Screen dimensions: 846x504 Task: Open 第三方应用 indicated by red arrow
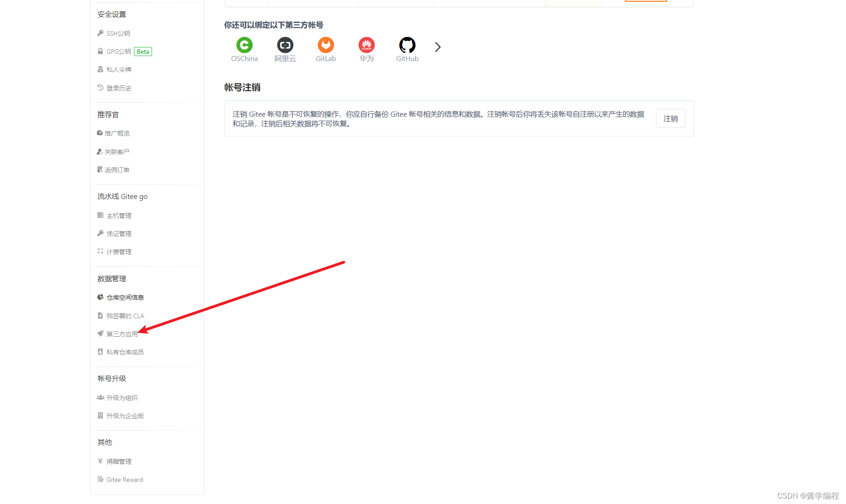click(122, 334)
